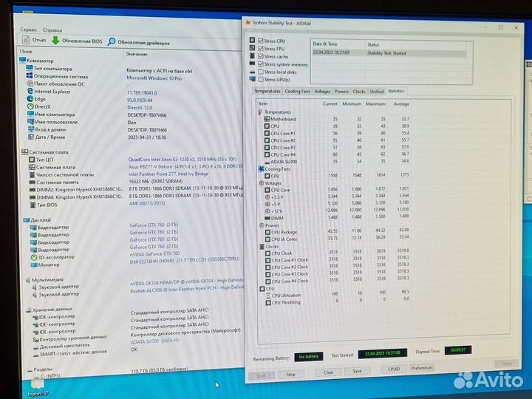Enable the Stress GPU(s) checkbox

(x=261, y=79)
